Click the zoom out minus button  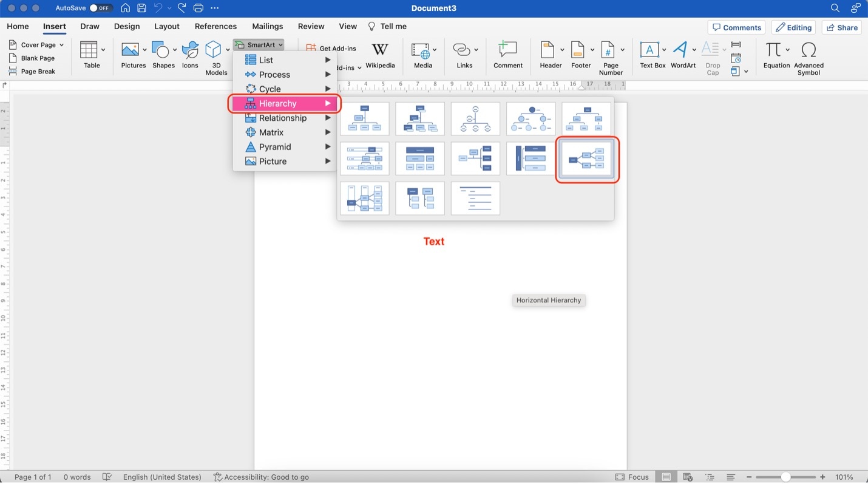749,477
